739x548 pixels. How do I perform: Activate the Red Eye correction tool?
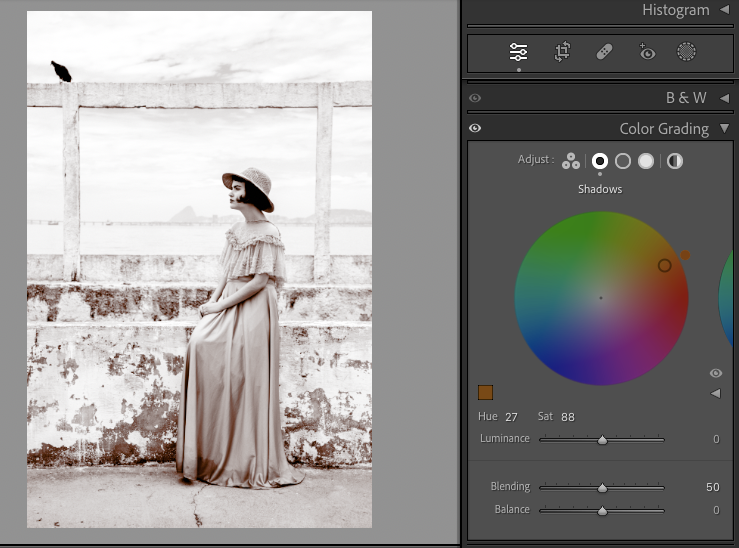[647, 52]
